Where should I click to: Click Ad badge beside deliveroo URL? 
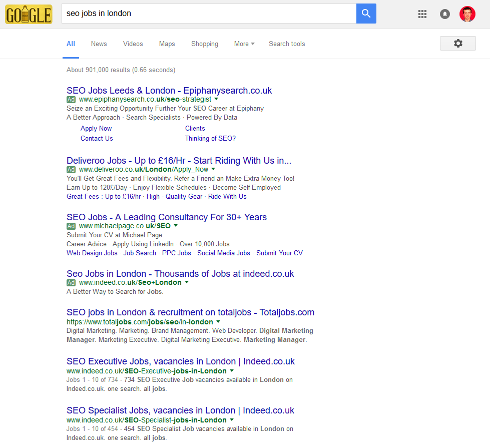tap(71, 170)
